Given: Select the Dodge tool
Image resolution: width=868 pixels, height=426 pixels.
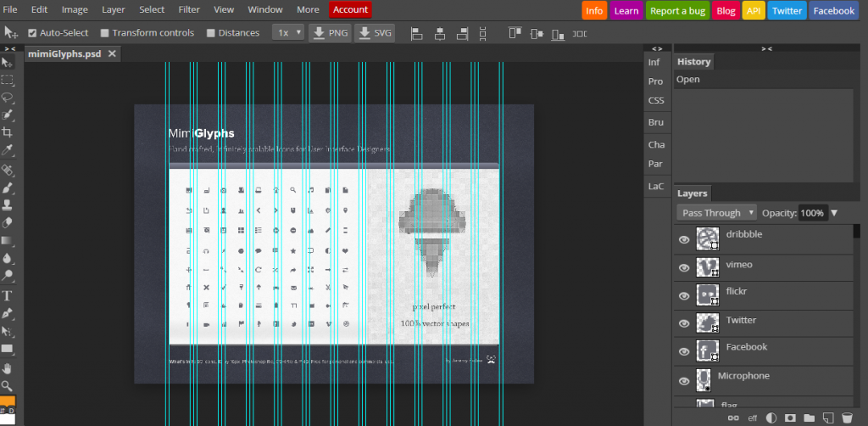Looking at the screenshot, I should point(7,275).
